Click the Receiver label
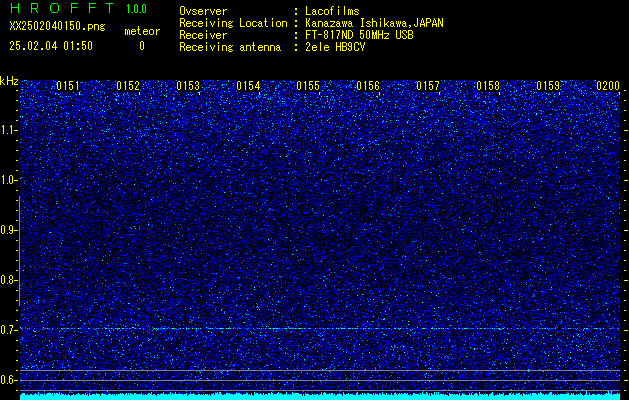The width and height of the screenshot is (629, 400). 203,35
